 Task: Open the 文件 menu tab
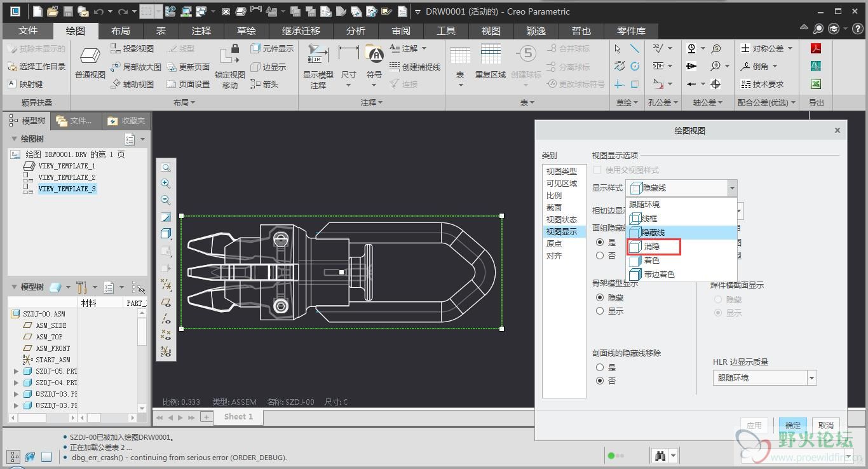pos(28,31)
